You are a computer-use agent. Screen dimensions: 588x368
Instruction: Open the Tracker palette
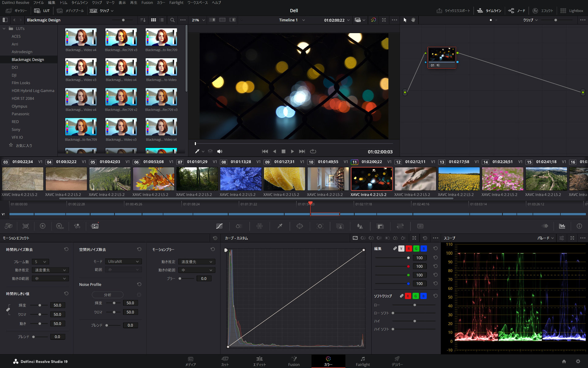tap(320, 226)
